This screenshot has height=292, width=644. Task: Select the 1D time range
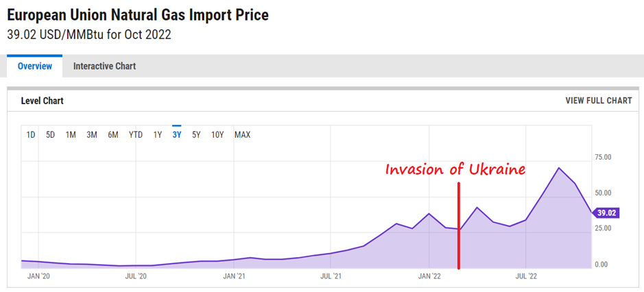point(31,135)
